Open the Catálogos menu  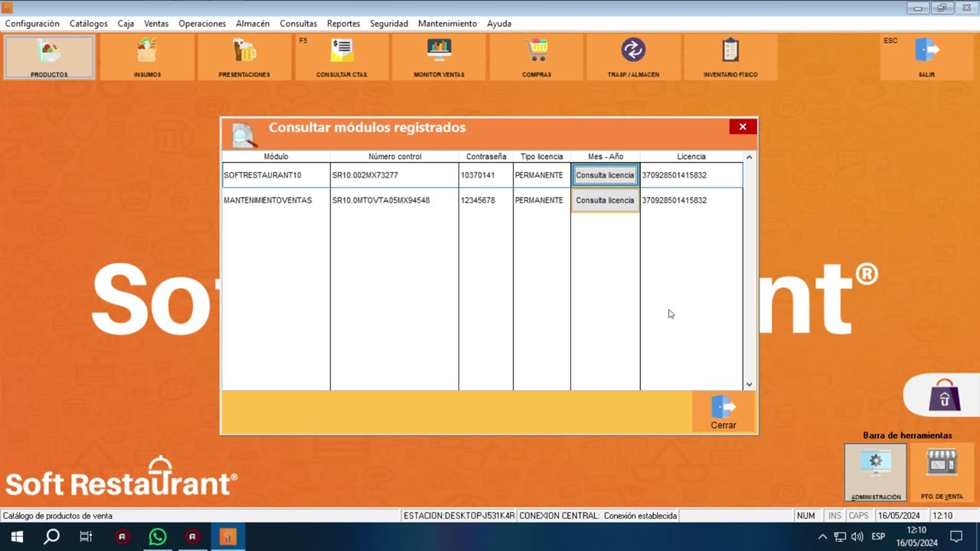click(x=89, y=24)
